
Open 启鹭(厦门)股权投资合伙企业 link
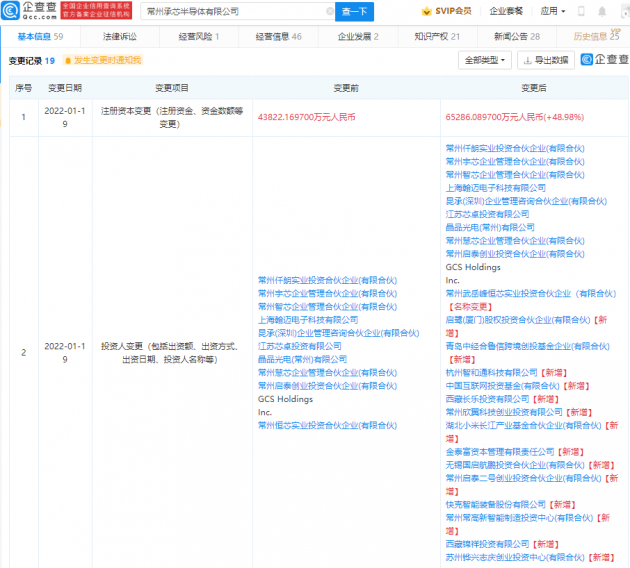[x=518, y=320]
